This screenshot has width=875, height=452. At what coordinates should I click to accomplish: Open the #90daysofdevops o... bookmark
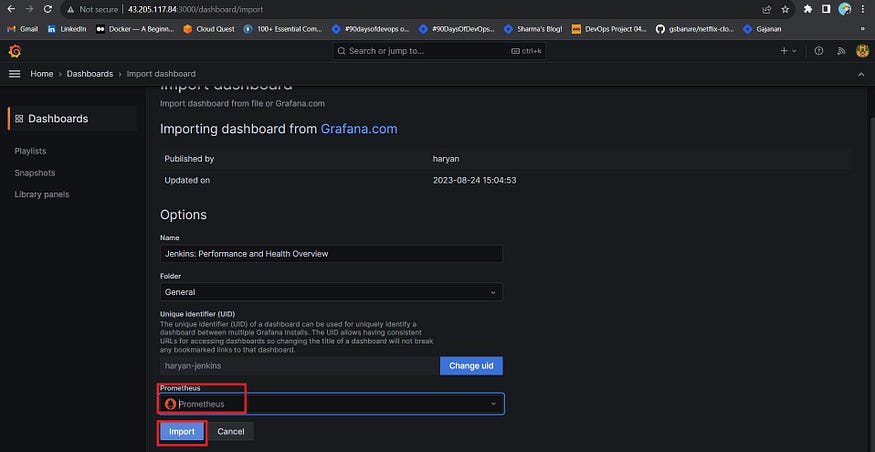pyautogui.click(x=371, y=29)
